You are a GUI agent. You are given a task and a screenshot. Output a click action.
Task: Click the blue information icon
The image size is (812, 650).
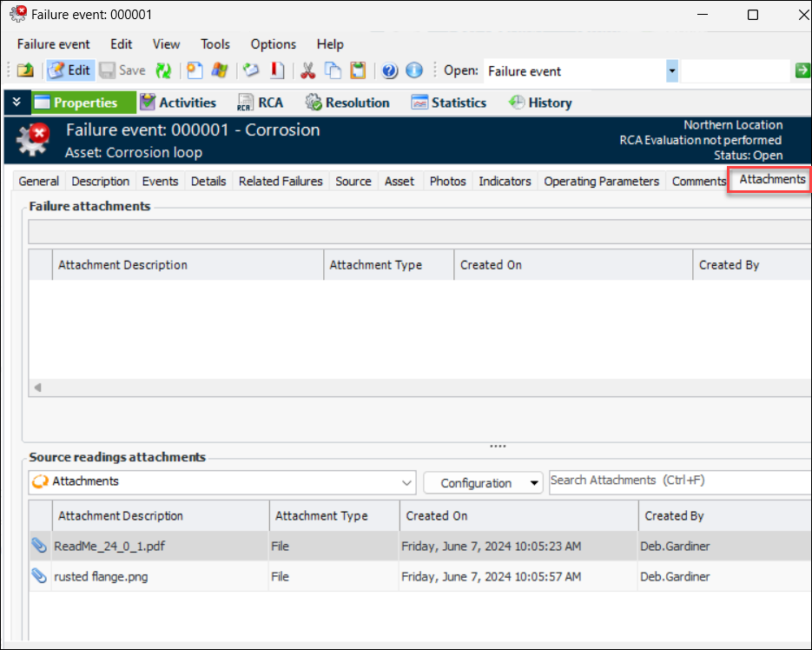[414, 71]
